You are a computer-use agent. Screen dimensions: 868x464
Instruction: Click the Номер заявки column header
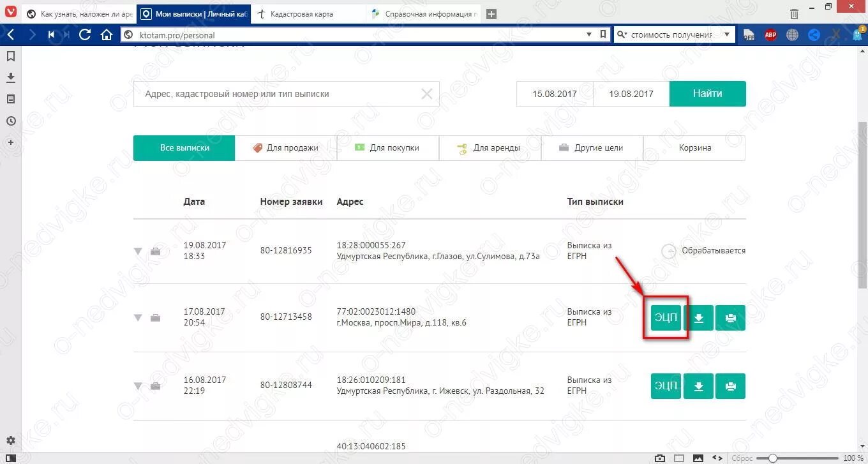291,202
